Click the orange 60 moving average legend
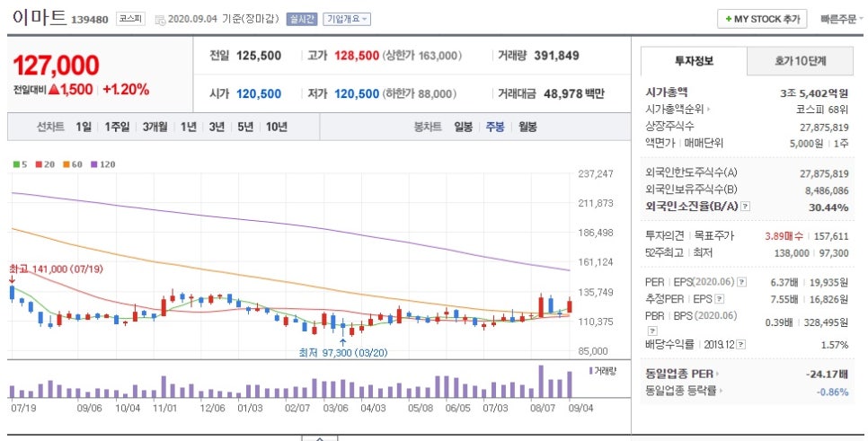This screenshot has width=868, height=441. click(73, 164)
